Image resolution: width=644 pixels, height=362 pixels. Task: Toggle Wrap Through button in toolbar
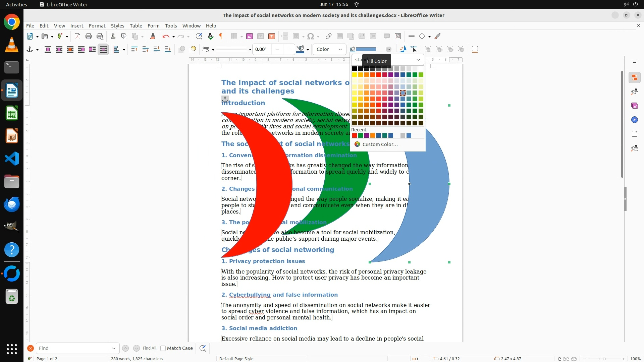pos(103,49)
